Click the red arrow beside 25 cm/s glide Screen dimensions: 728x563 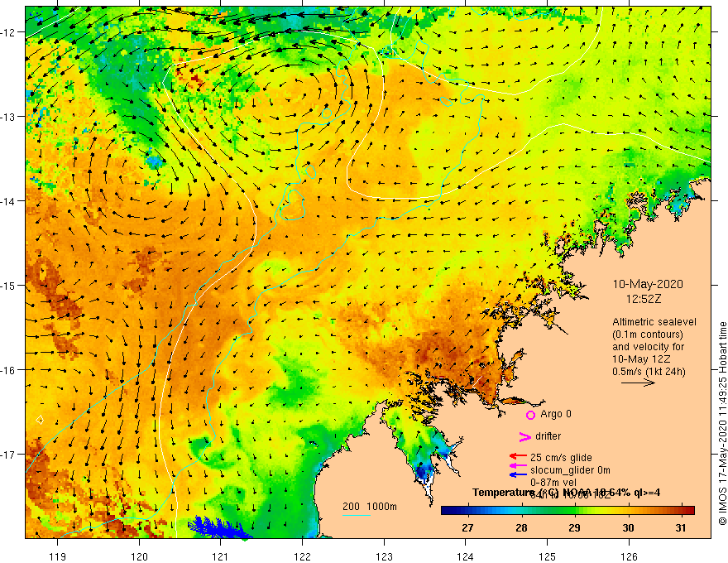518,457
